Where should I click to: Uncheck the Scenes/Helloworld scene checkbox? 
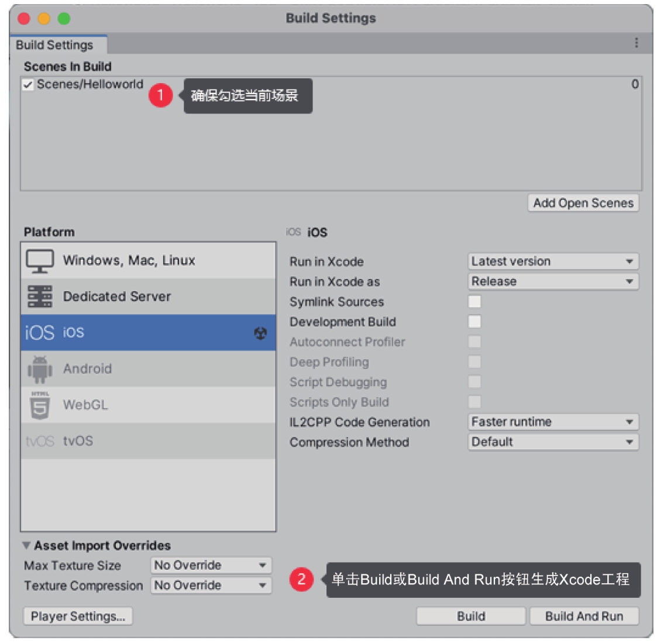coord(28,85)
